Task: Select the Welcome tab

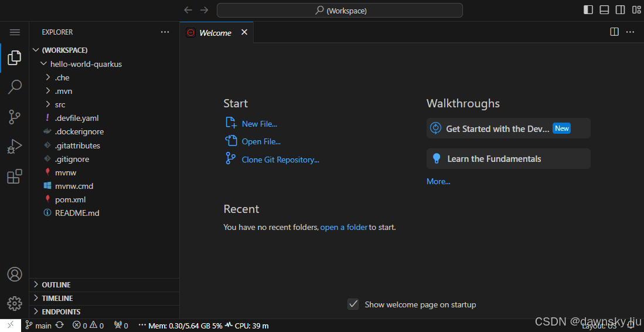Action: (216, 32)
